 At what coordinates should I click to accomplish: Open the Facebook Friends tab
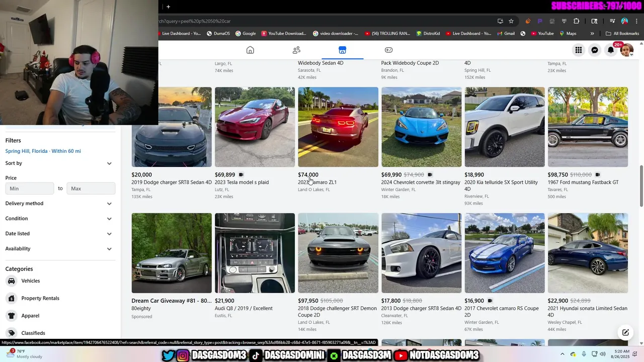pyautogui.click(x=296, y=50)
